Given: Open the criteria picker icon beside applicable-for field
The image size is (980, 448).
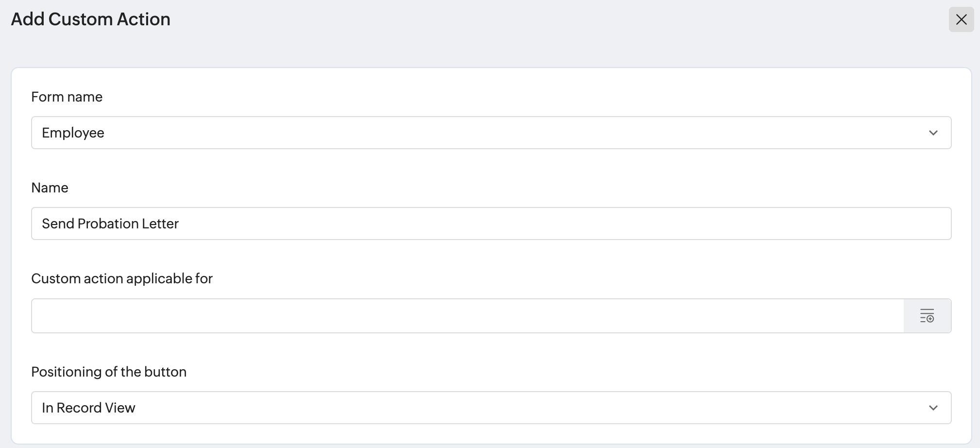Looking at the screenshot, I should pyautogui.click(x=927, y=316).
